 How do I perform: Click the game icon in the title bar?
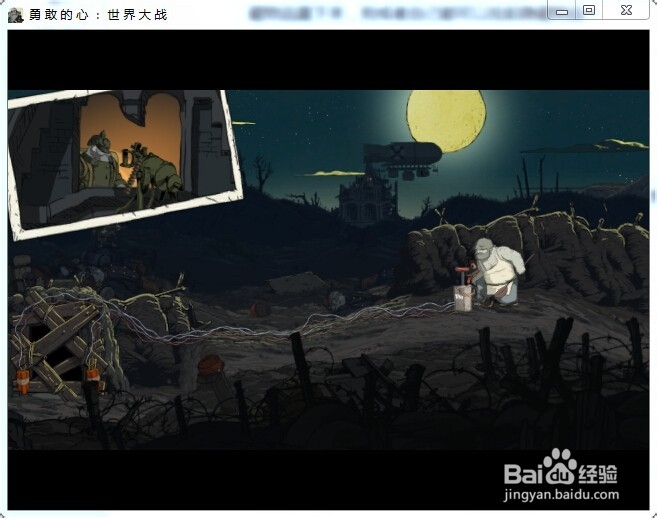point(16,15)
